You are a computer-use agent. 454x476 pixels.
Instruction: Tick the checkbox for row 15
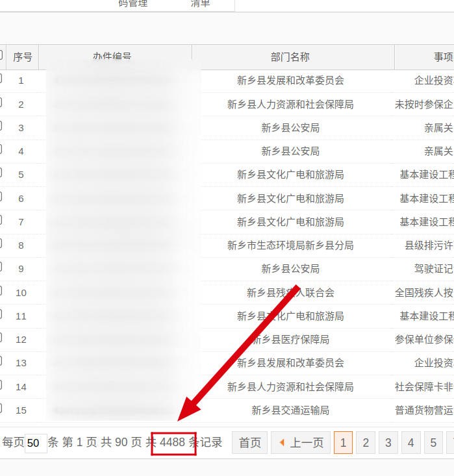click(x=1, y=408)
